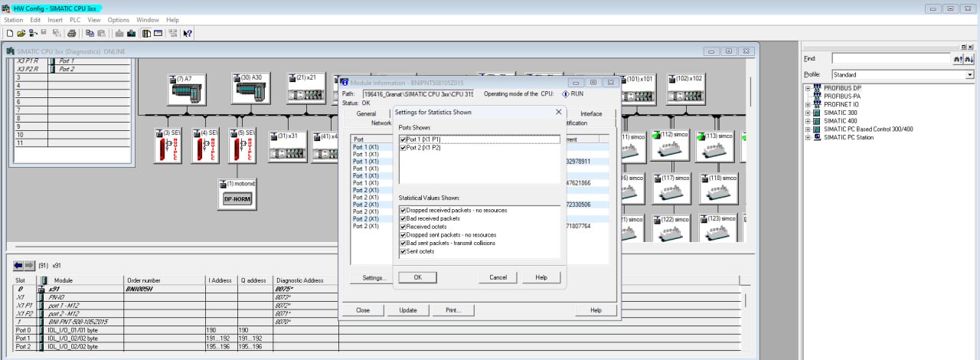Click Cancel in Settings for Statistics Shown

(498, 277)
